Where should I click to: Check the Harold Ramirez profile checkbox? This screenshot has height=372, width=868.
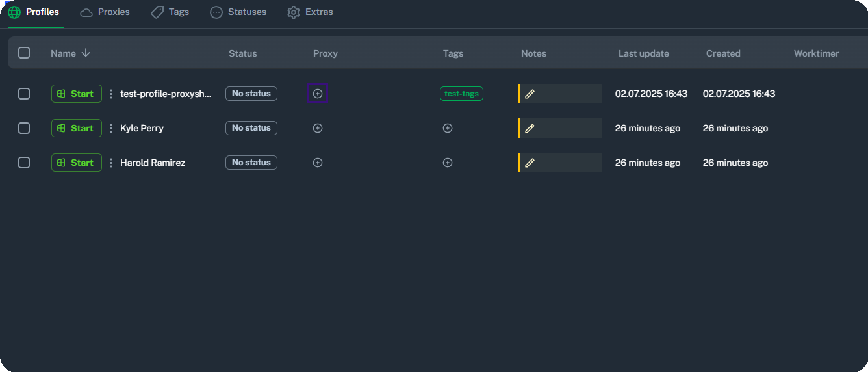(x=24, y=163)
